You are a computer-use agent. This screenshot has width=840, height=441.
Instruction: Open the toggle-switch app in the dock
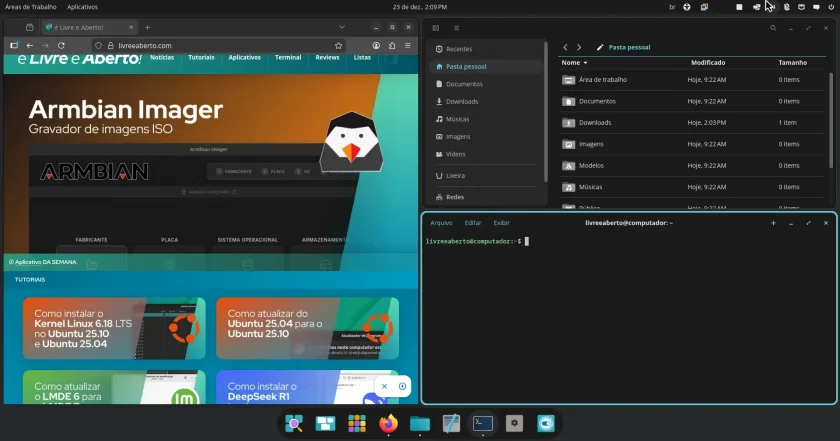(x=545, y=423)
